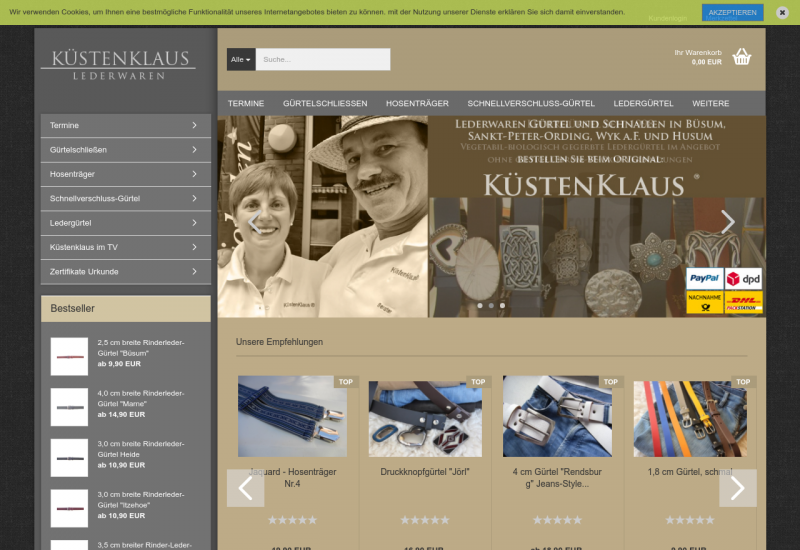The height and width of the screenshot is (550, 800).
Task: Open the Weitere navigation menu
Action: (710, 103)
